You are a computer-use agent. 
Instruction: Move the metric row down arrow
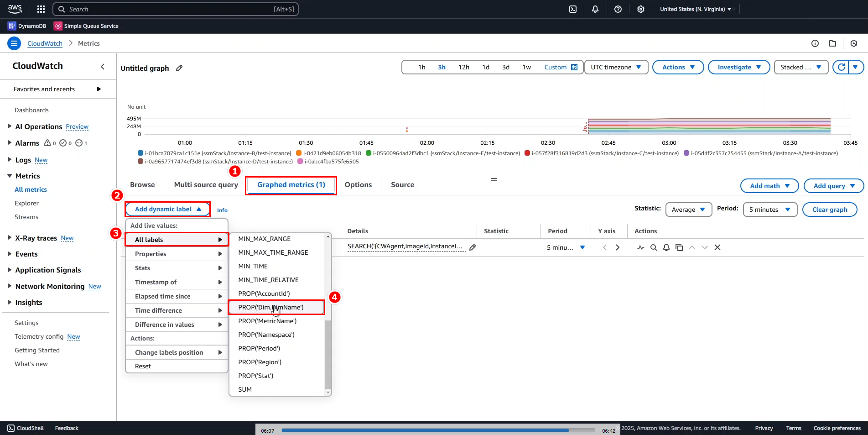[x=705, y=247]
